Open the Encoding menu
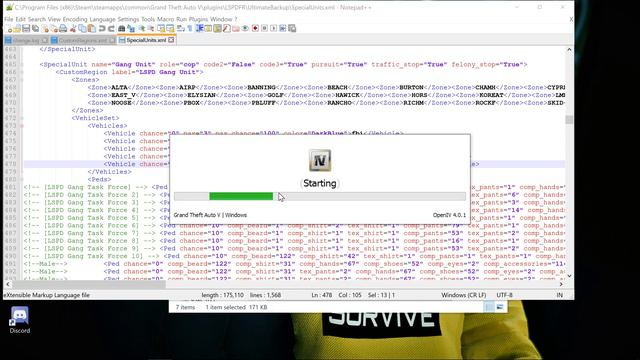 click(x=75, y=19)
